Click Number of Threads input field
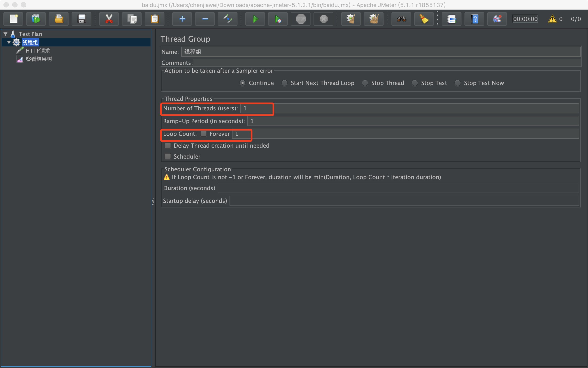Viewport: 588px width, 368px height. pyautogui.click(x=409, y=108)
